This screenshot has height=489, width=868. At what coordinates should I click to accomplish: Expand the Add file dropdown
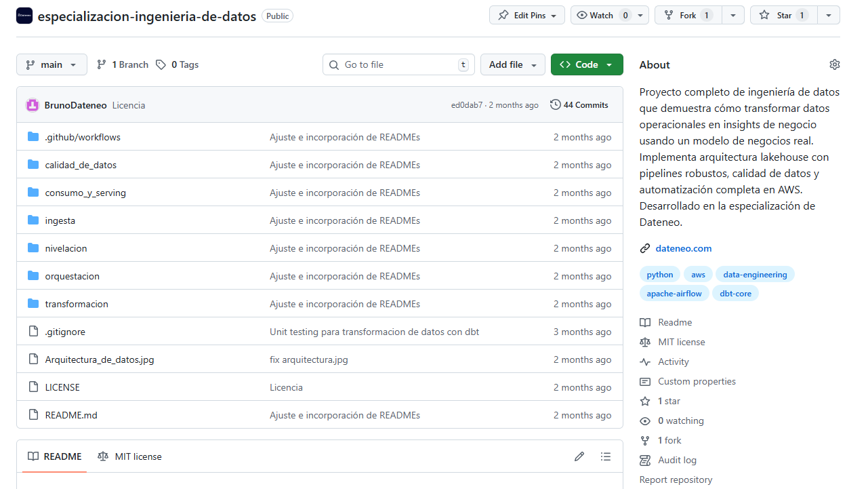(512, 64)
